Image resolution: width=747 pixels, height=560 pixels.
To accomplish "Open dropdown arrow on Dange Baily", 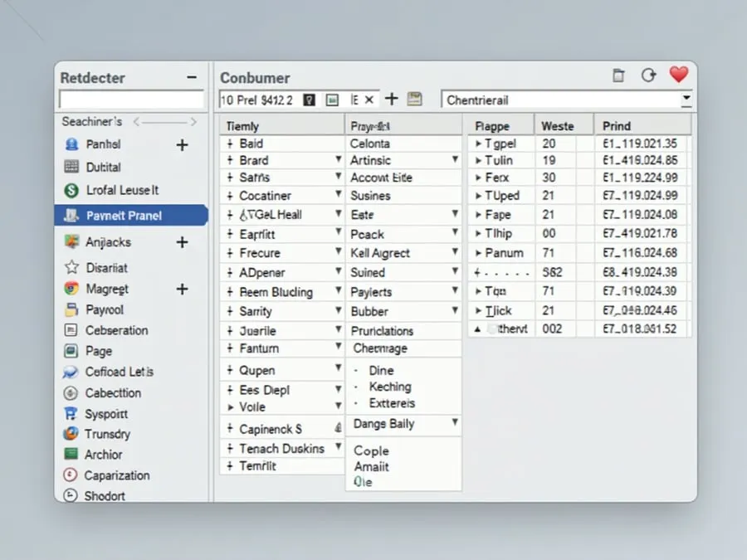I will coord(456,422).
